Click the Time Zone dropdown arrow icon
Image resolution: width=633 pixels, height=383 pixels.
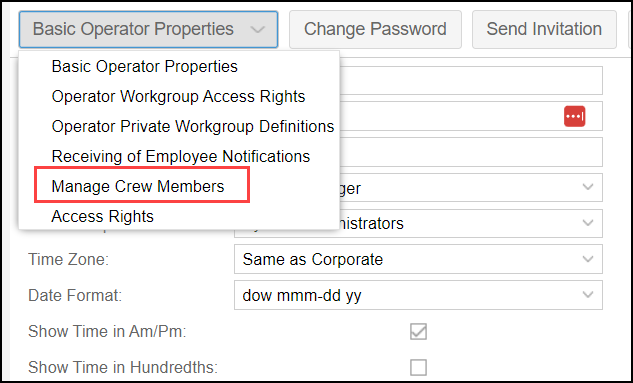click(x=588, y=259)
